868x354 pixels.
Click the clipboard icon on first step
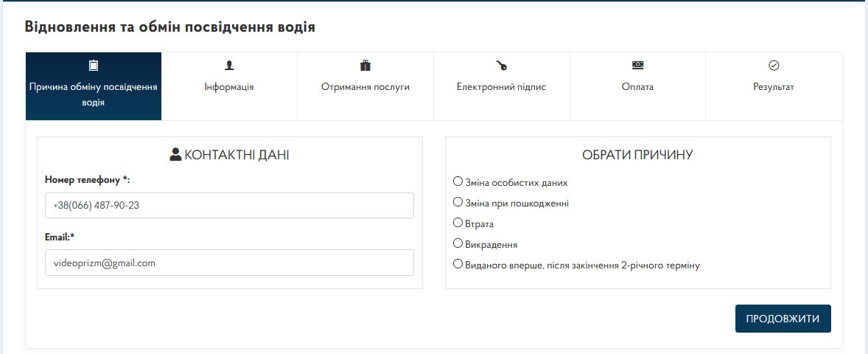tap(93, 66)
